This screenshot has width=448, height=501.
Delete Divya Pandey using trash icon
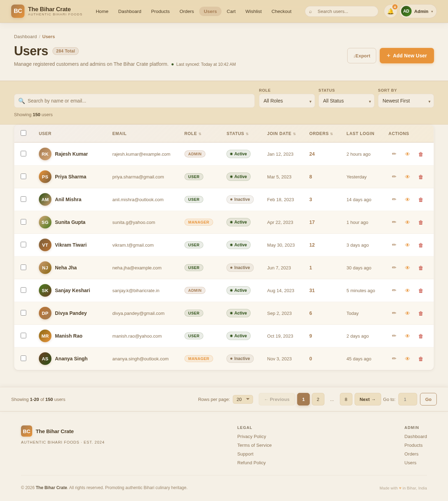click(x=421, y=313)
